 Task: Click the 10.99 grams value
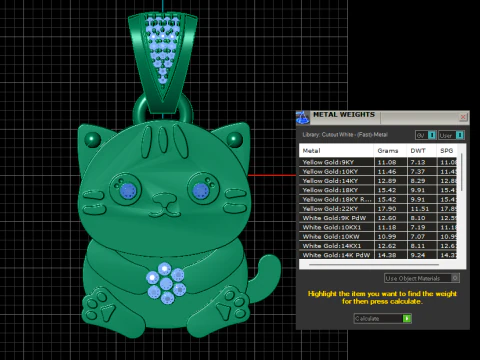(387, 237)
